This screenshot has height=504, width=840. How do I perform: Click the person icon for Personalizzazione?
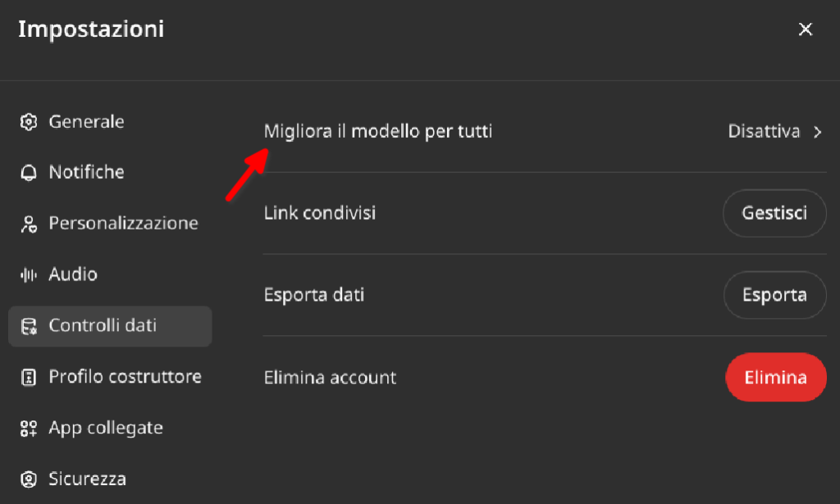(x=29, y=224)
